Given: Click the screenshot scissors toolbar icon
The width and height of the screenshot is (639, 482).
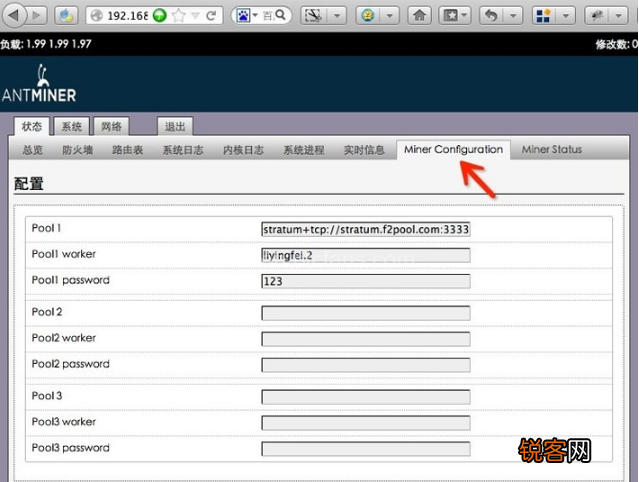Looking at the screenshot, I should pos(314,15).
